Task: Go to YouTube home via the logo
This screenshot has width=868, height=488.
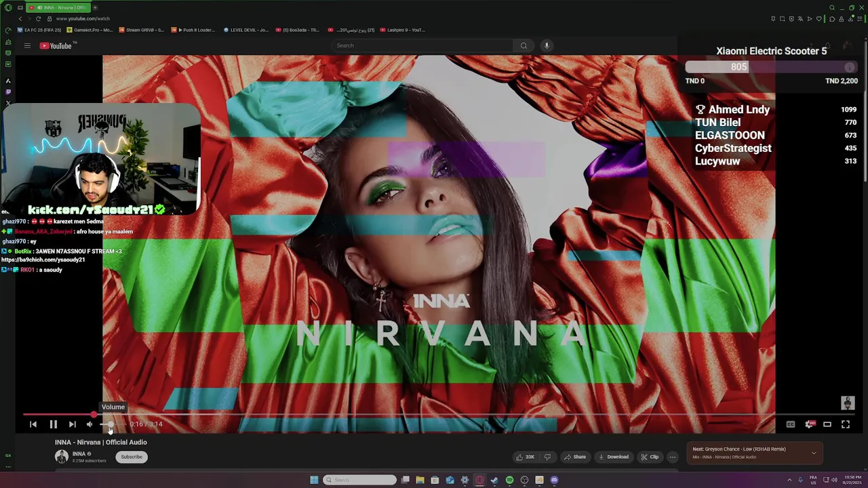Action: [56, 45]
